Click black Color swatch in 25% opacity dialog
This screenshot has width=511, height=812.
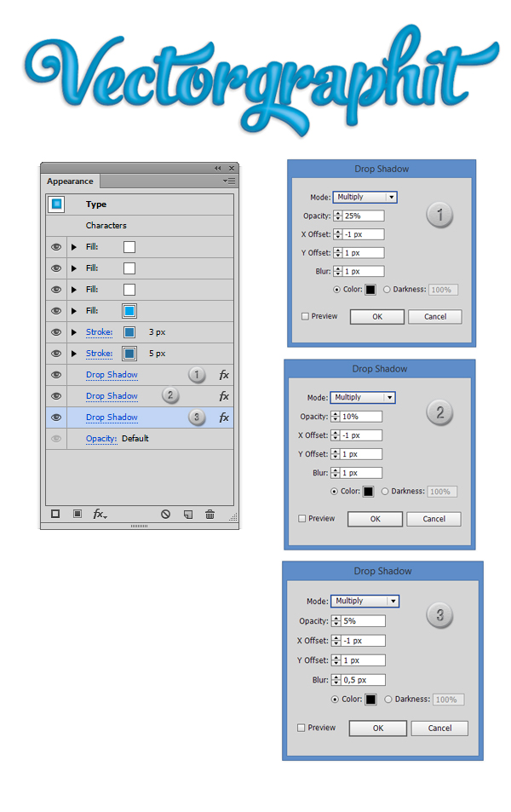coord(370,290)
